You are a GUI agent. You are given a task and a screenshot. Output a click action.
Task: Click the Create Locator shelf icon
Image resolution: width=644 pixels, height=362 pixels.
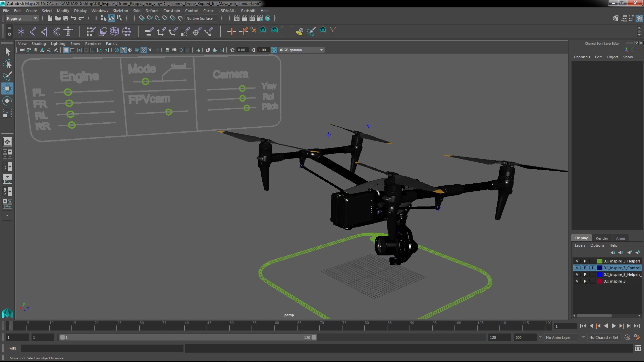click(x=21, y=32)
